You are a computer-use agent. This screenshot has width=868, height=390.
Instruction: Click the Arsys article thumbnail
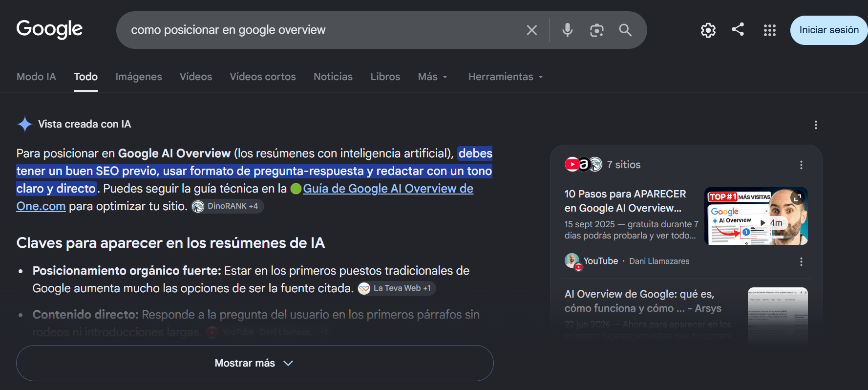click(x=778, y=316)
